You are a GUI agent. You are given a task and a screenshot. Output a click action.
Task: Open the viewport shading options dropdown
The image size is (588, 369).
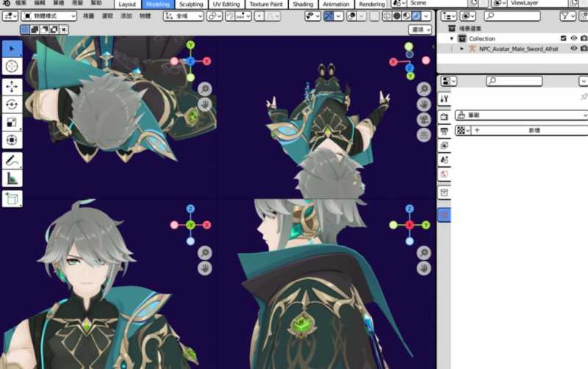pyautogui.click(x=426, y=16)
